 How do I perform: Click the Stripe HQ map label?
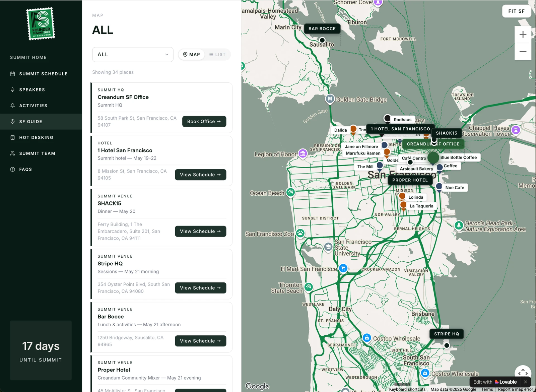coord(447,334)
